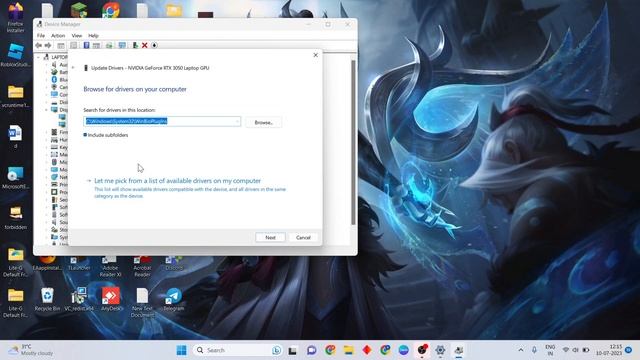Open the File menu in Device Manager
640x360 pixels.
[x=41, y=36]
